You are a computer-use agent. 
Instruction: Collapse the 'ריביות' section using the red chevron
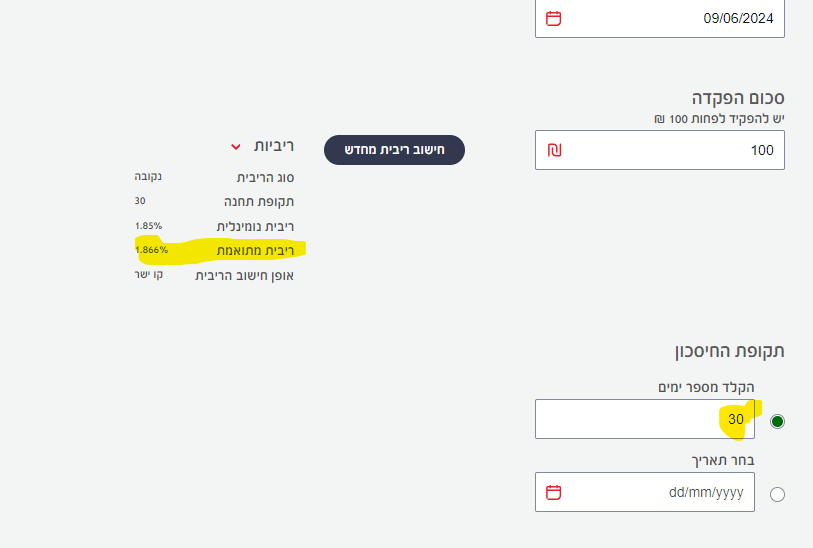coord(236,146)
